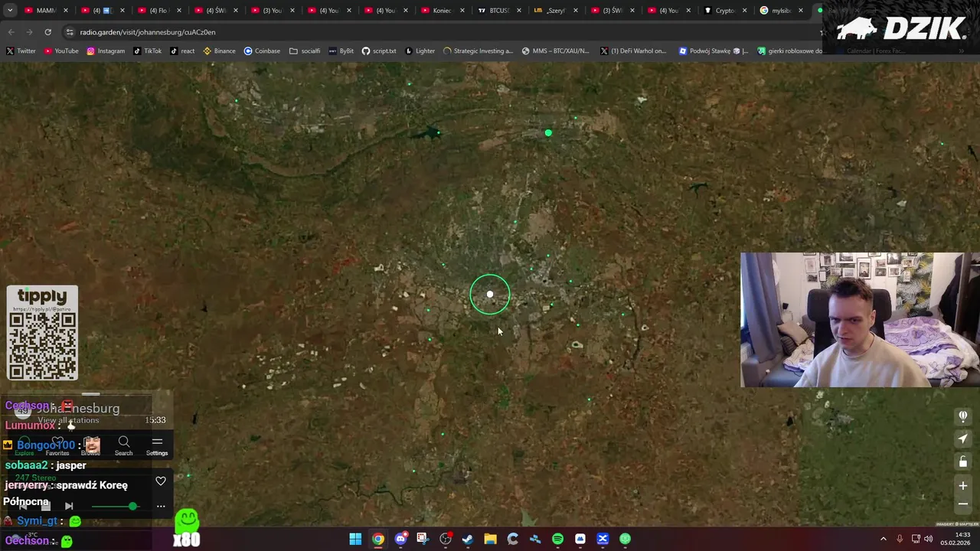The width and height of the screenshot is (980, 551).
Task: Open the system volume speaker icon
Action: pyautogui.click(x=929, y=539)
